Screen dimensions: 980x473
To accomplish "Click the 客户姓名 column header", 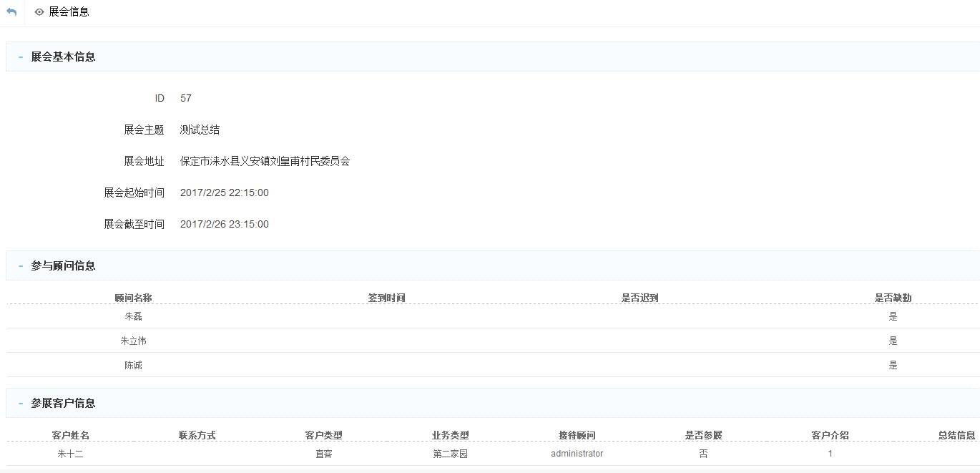I will (x=70, y=435).
